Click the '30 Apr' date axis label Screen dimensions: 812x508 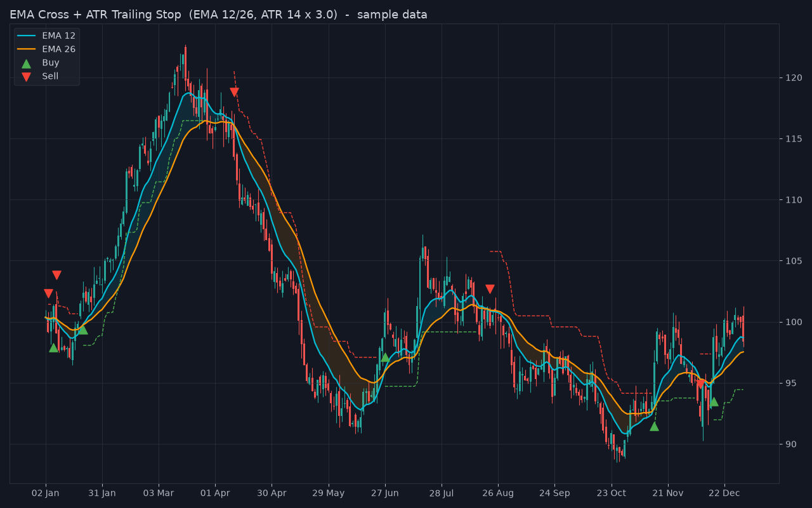272,493
